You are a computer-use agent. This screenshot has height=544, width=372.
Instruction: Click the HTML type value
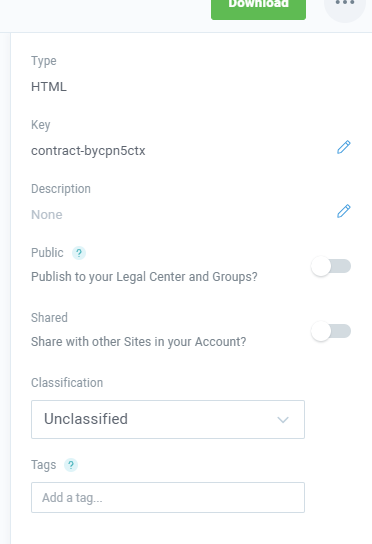point(49,87)
